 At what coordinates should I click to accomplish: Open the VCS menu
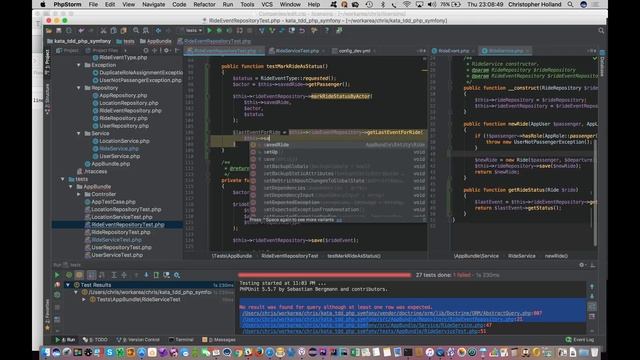click(x=267, y=4)
